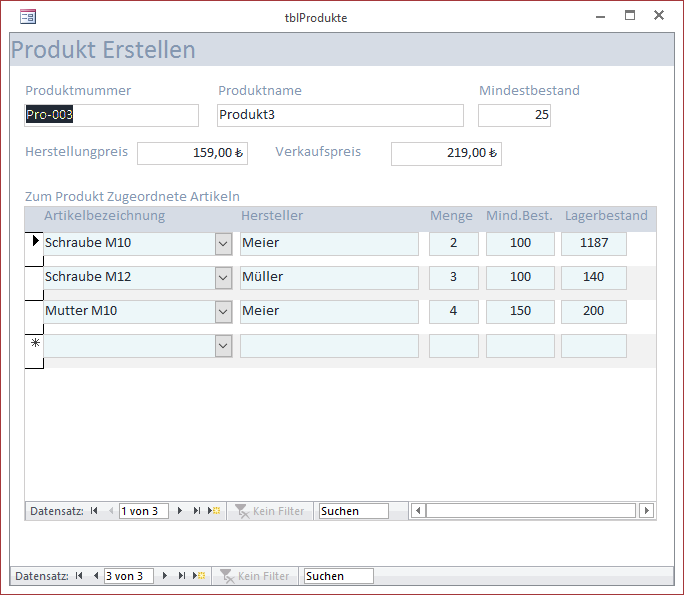
Task: Open article dropdown in the new empty row
Action: [223, 346]
